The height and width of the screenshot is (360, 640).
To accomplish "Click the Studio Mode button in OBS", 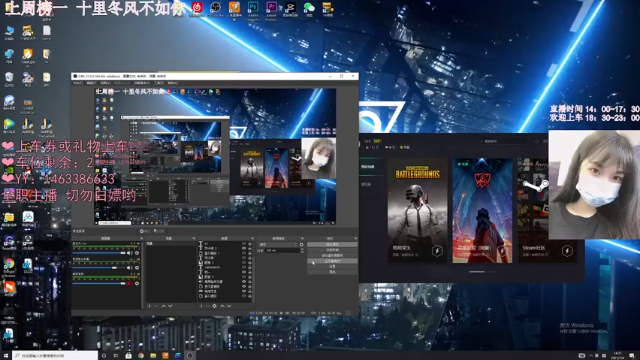I will tap(332, 261).
